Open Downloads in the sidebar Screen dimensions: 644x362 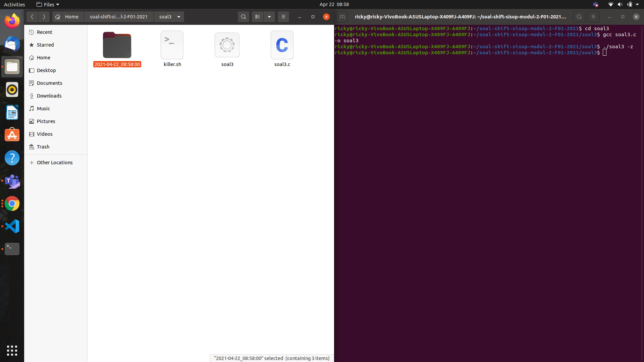pyautogui.click(x=56, y=96)
